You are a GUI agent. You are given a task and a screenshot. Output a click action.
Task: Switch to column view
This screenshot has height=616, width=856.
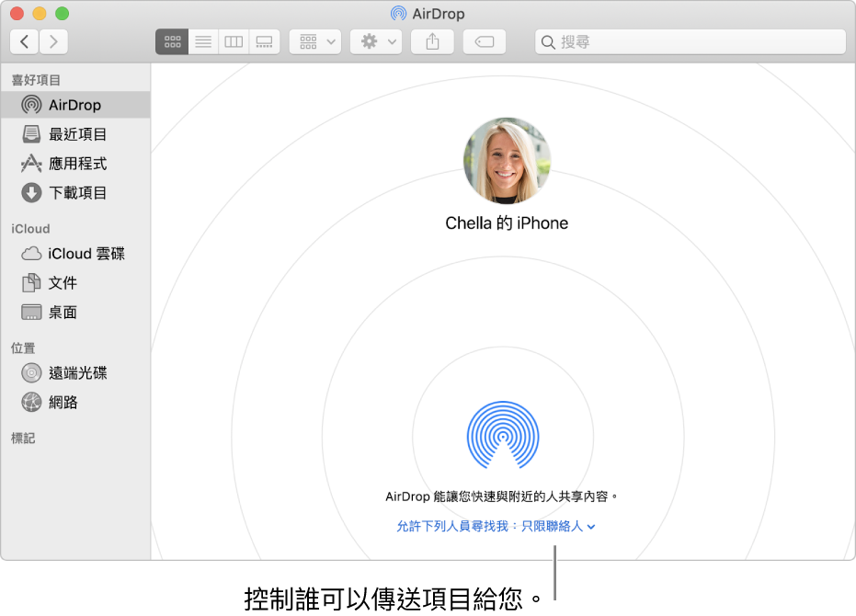click(x=234, y=42)
